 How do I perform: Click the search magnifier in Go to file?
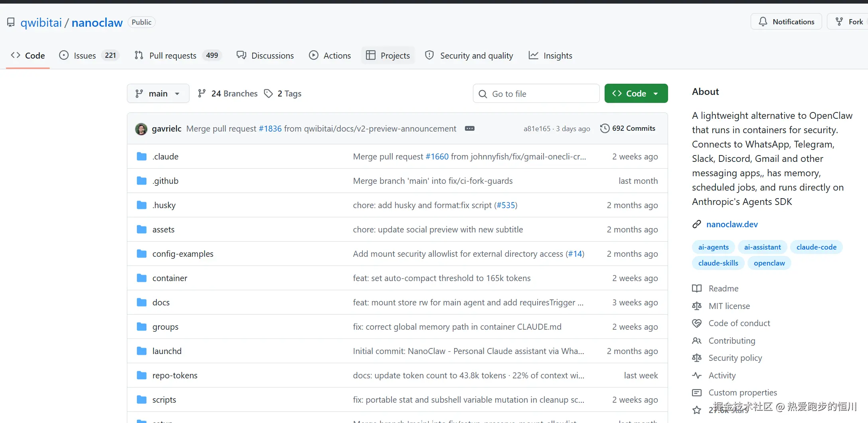tap(483, 94)
